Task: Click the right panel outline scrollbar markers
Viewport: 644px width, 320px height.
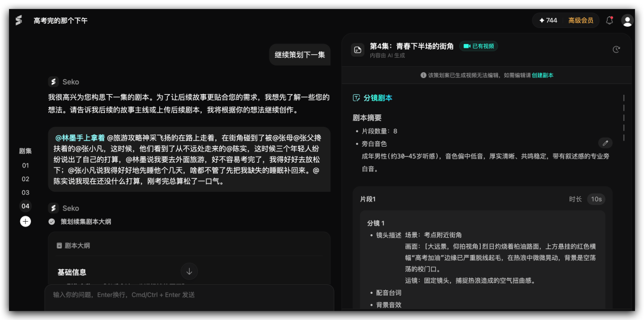Action: click(x=624, y=118)
